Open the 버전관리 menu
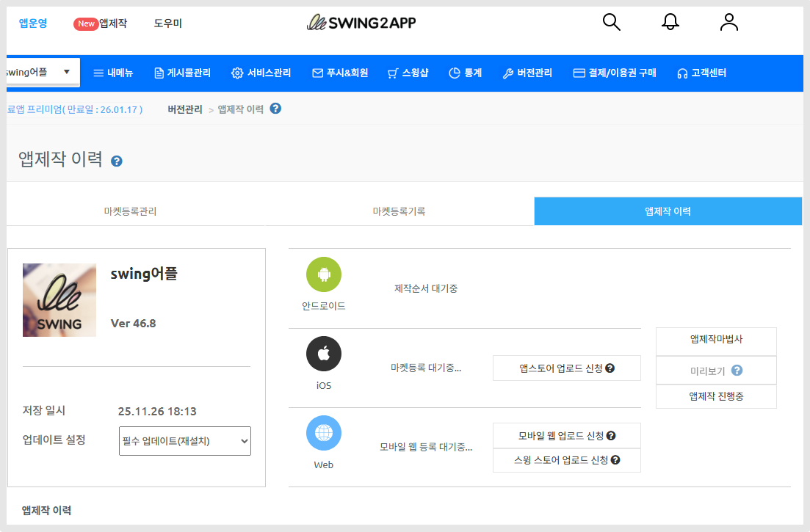The height and width of the screenshot is (532, 810). pos(527,73)
